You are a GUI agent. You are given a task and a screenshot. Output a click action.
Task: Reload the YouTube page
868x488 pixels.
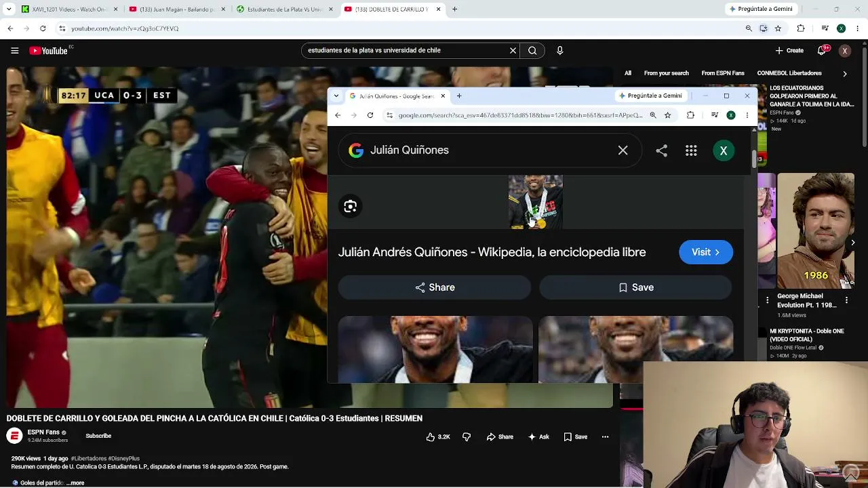coord(43,28)
